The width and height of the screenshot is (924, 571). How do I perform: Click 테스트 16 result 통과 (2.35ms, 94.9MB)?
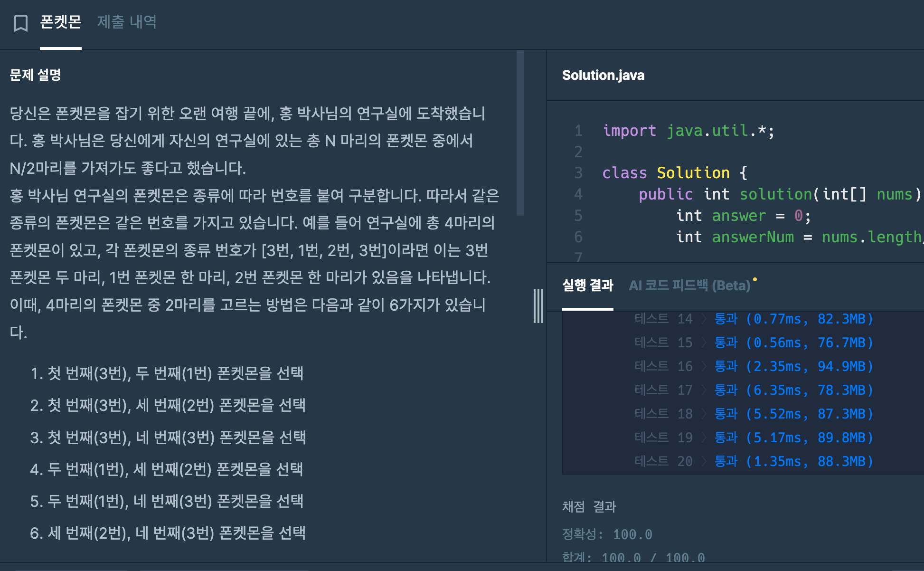794,366
